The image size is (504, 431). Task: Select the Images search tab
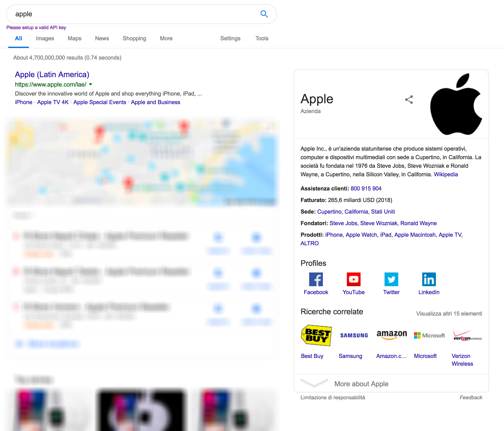45,38
